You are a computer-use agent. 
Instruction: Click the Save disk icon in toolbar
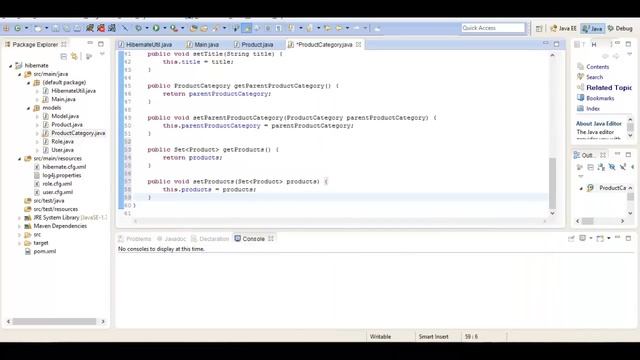56,28
